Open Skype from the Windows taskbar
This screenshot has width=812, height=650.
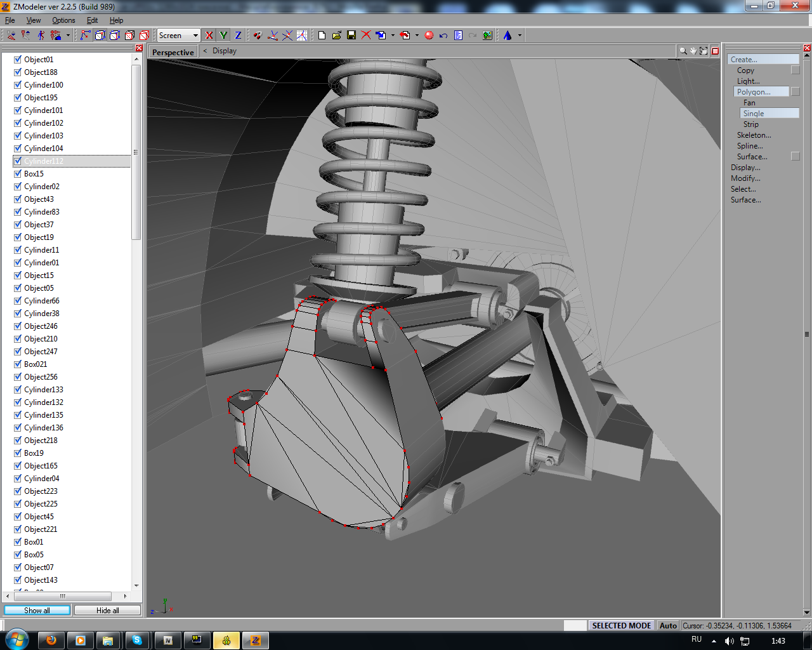point(138,640)
